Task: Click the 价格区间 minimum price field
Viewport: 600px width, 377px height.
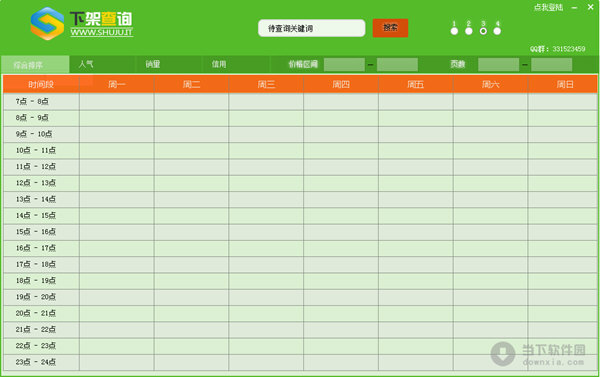Action: [344, 65]
